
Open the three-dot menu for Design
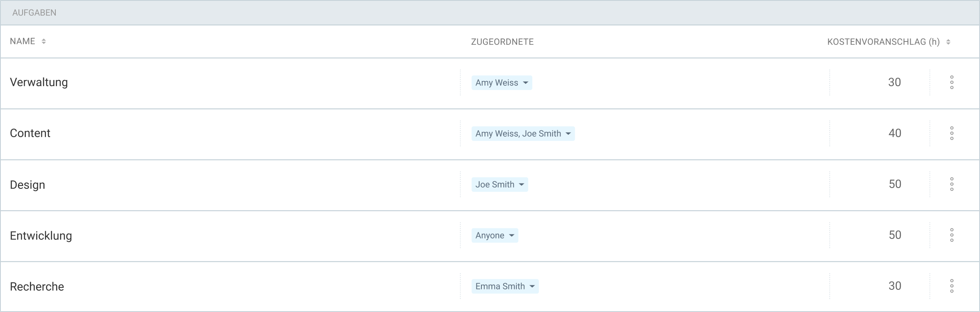pyautogui.click(x=952, y=184)
